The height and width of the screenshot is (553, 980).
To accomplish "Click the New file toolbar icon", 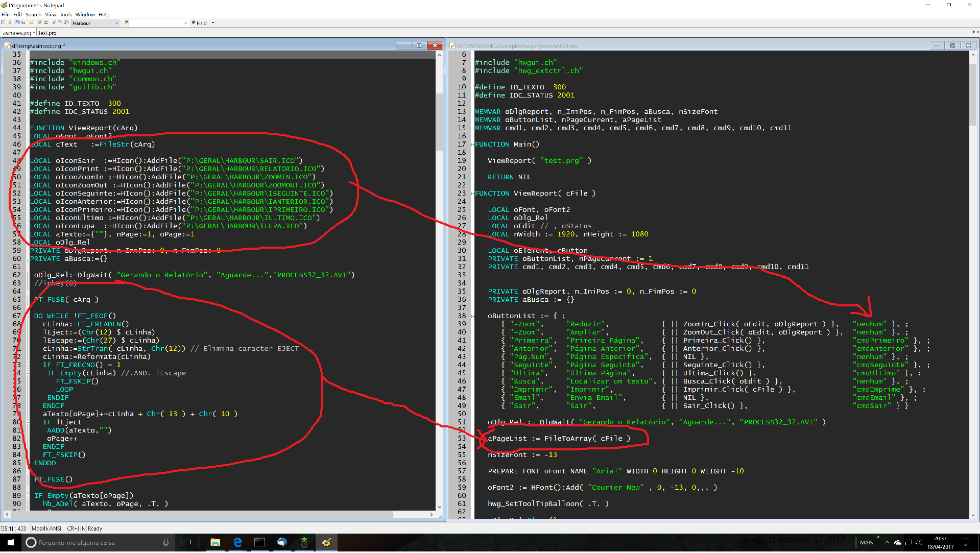I will 3,22.
